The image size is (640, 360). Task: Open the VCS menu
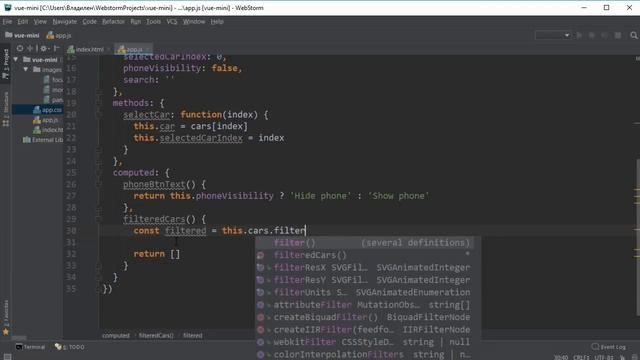[x=172, y=22]
